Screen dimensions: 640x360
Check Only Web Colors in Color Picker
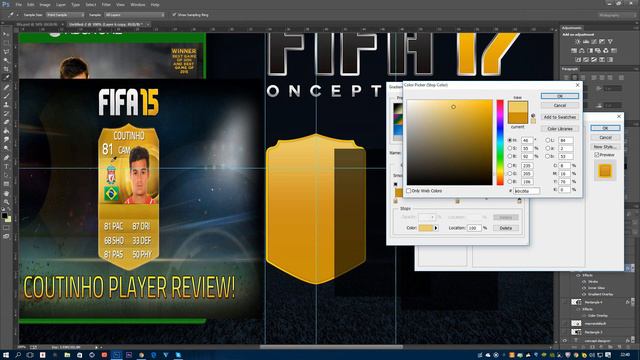409,191
